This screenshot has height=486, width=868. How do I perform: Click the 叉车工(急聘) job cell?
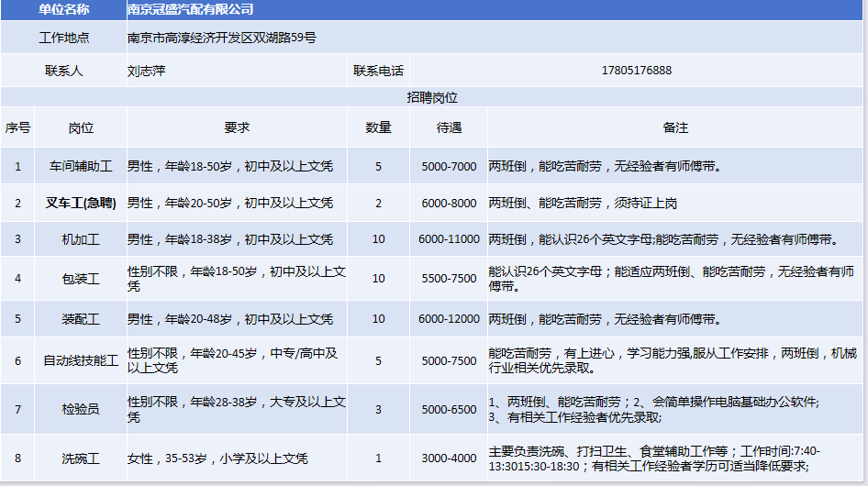(x=81, y=203)
